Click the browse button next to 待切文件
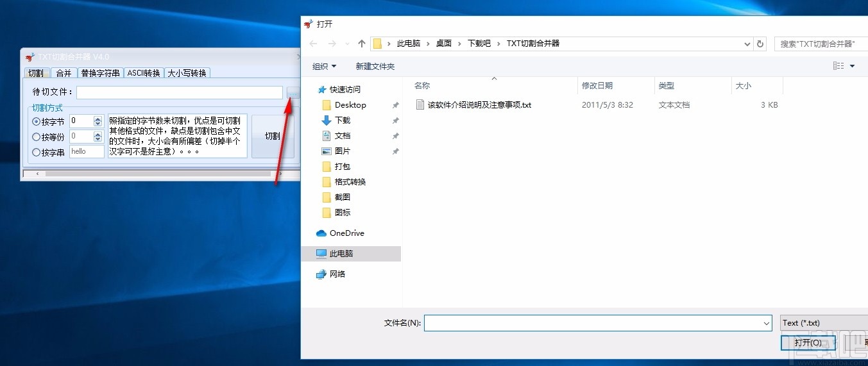This screenshot has height=366, width=868. coord(293,92)
